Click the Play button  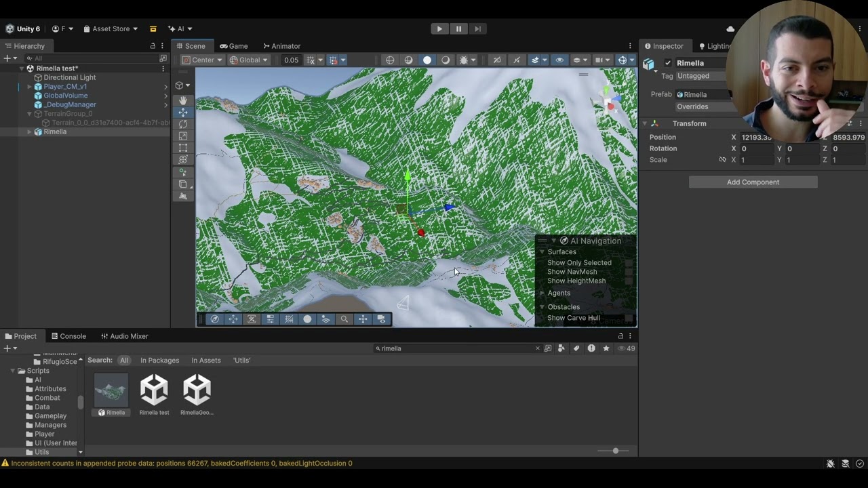tap(439, 29)
